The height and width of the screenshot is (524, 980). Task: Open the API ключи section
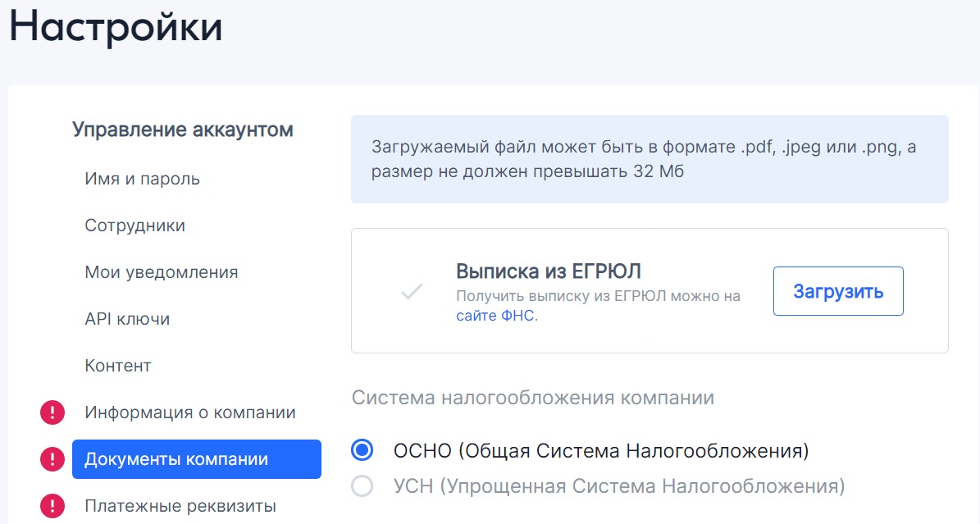[127, 319]
